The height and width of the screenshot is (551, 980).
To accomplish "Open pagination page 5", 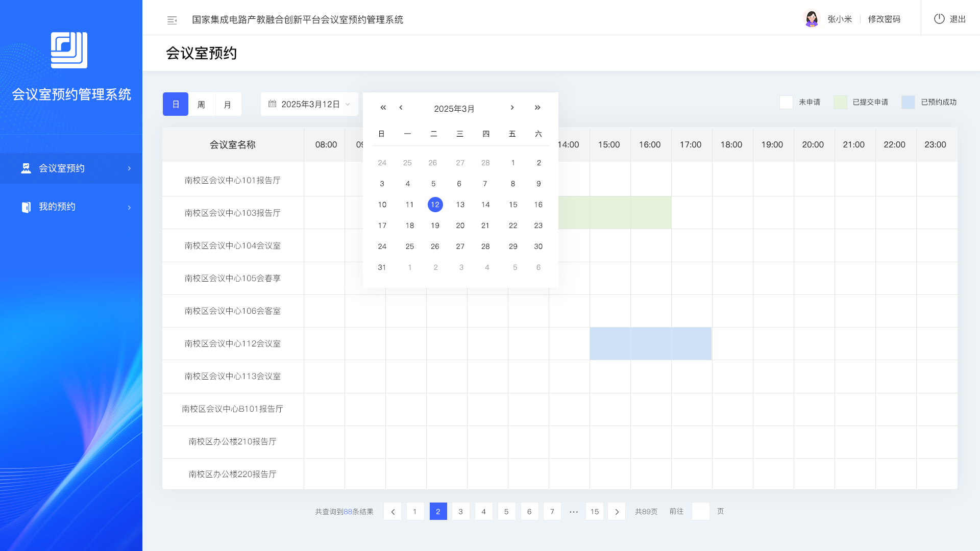I will (x=506, y=512).
